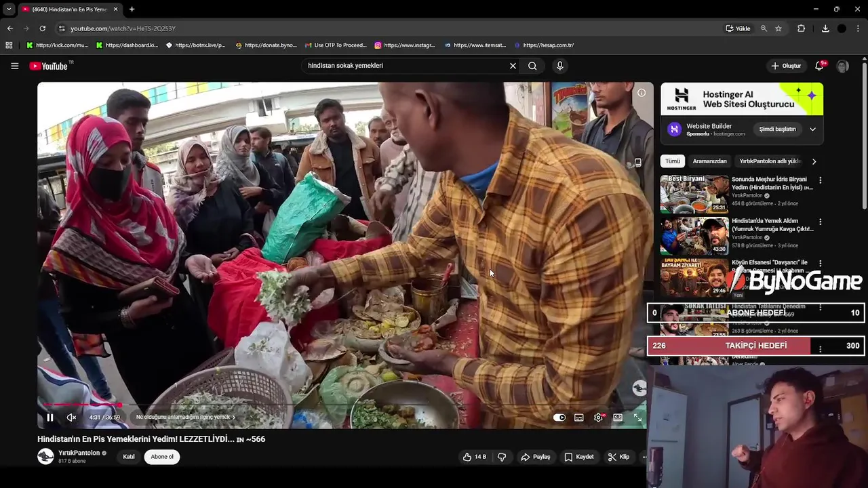Open botrix.live bookmark
Viewport: 868px width, 488px height.
click(196, 45)
